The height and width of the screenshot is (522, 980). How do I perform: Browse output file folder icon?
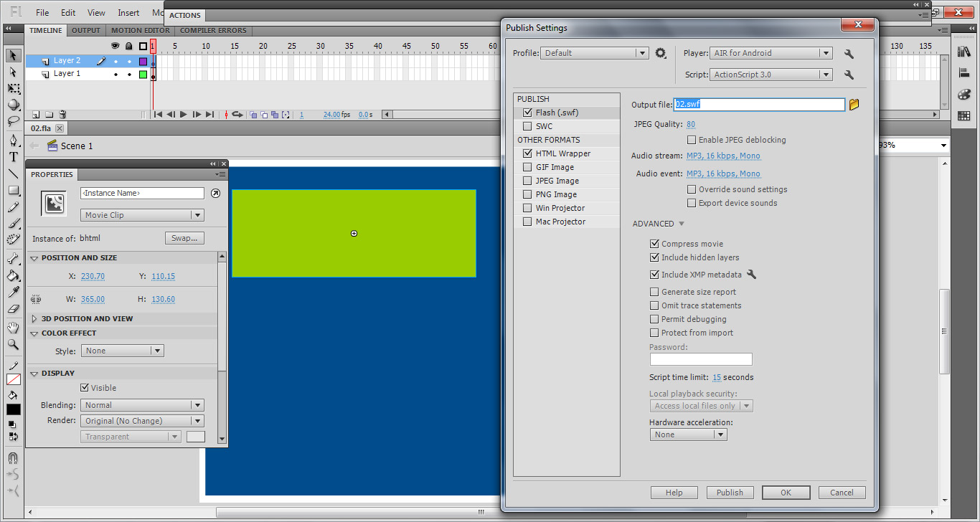point(854,105)
